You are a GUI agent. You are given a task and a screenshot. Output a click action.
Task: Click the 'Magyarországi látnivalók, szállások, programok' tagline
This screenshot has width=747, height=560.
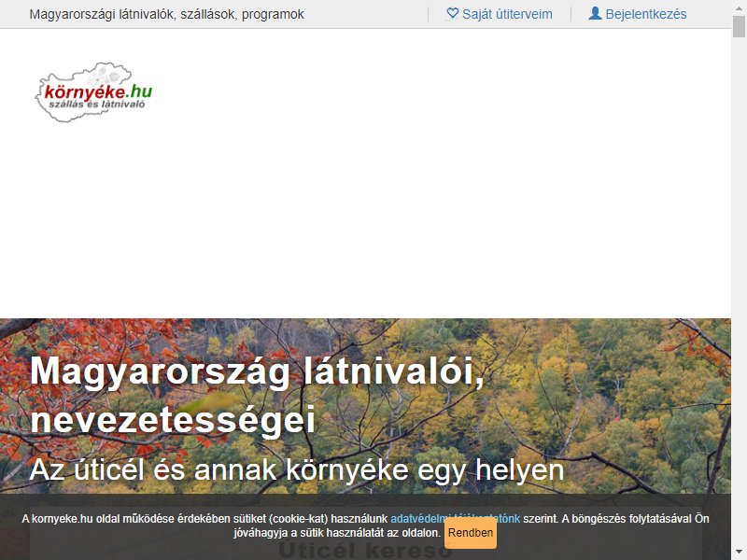point(167,14)
